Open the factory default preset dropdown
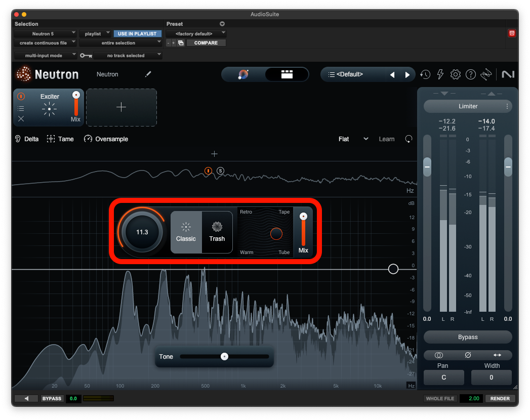 pyautogui.click(x=196, y=34)
